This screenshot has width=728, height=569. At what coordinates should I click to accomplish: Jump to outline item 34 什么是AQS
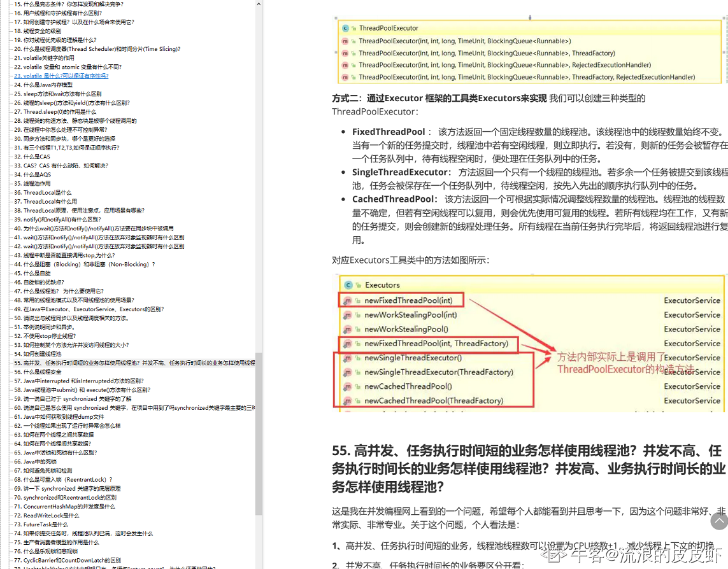(32, 174)
